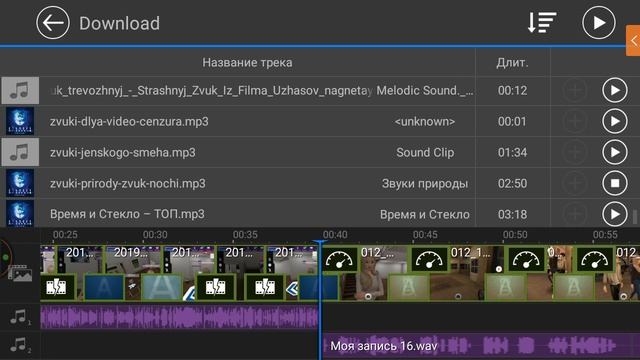This screenshot has width=640, height=360.
Task: Stop zvuki-prirody-zvuk-nochi.mp3 playback
Action: pos(615,183)
